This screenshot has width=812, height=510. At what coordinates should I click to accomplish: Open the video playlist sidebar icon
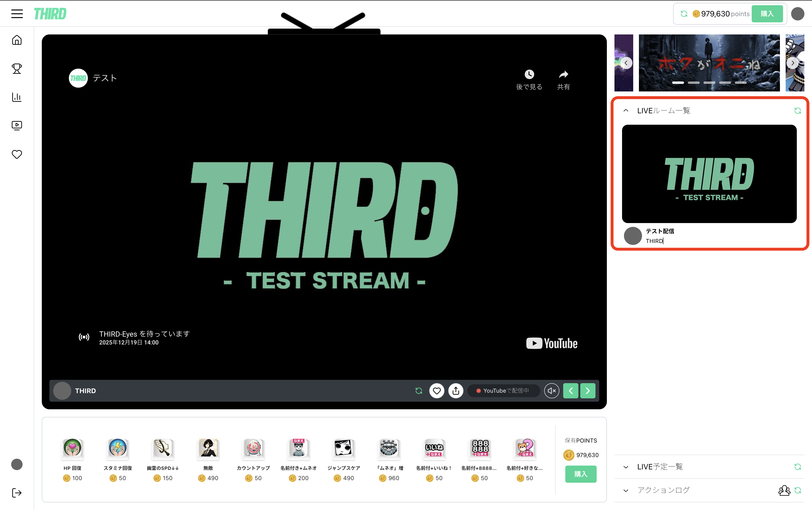[17, 125]
